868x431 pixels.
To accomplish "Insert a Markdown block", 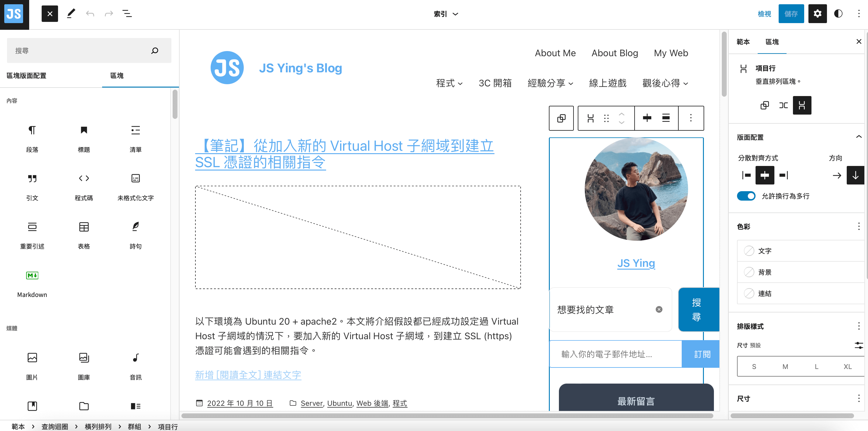I will [32, 284].
